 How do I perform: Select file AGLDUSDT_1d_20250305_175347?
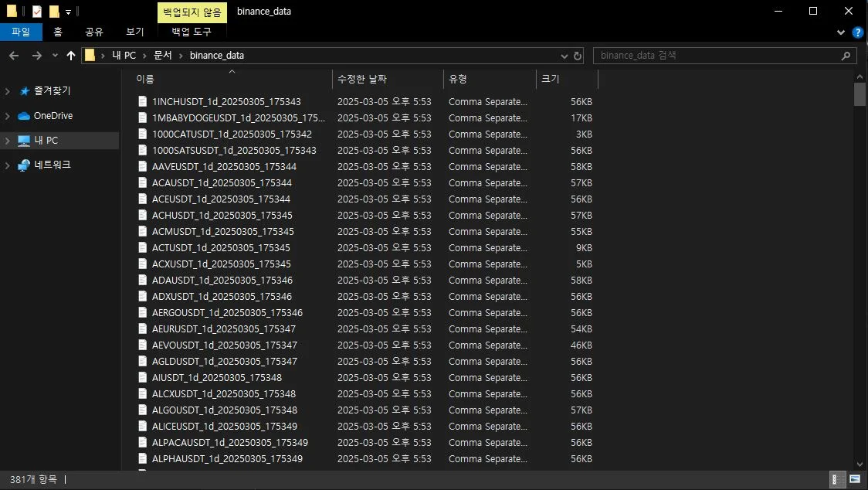coord(225,362)
